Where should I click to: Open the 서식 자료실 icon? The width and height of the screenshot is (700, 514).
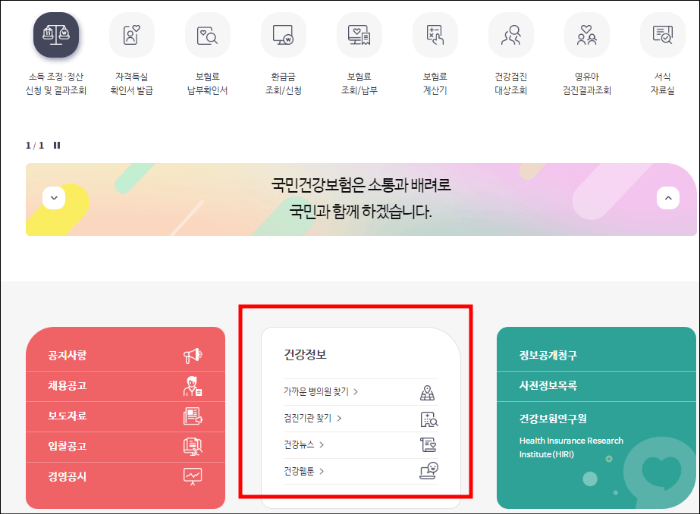[663, 35]
